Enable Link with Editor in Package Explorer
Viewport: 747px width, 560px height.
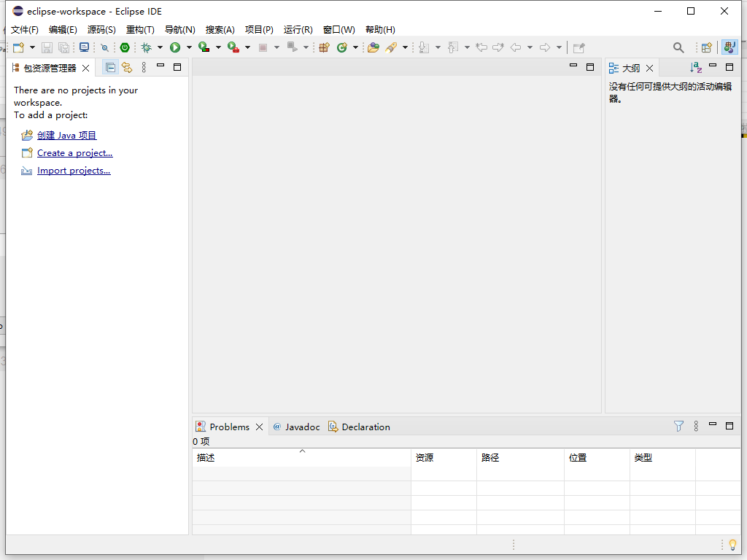tap(127, 66)
